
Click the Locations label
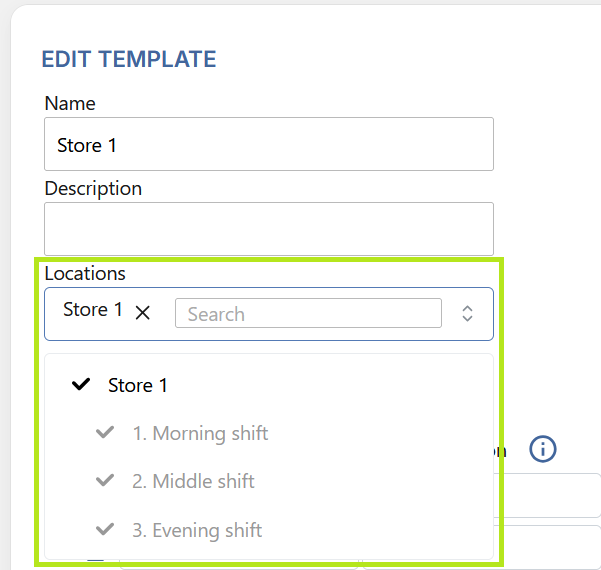(x=85, y=273)
